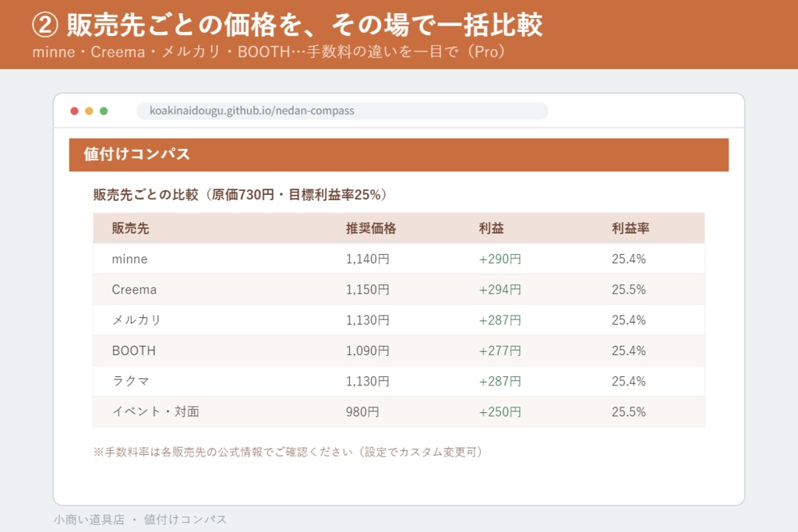Viewport: 798px width, 532px height.
Task: Click the koakinaidougu.github.io address bar
Action: (x=343, y=111)
